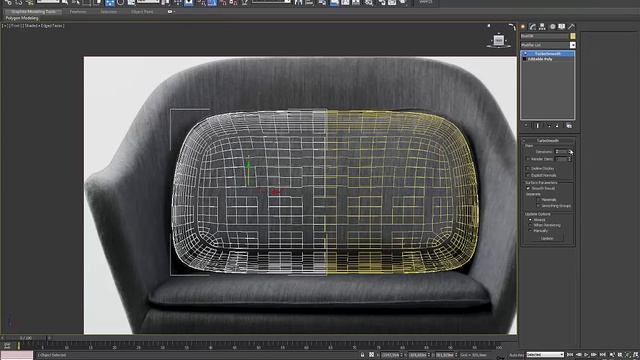Viewport: 640px width, 360px height.
Task: Click the Iterations spinner arrows
Action: 570,152
